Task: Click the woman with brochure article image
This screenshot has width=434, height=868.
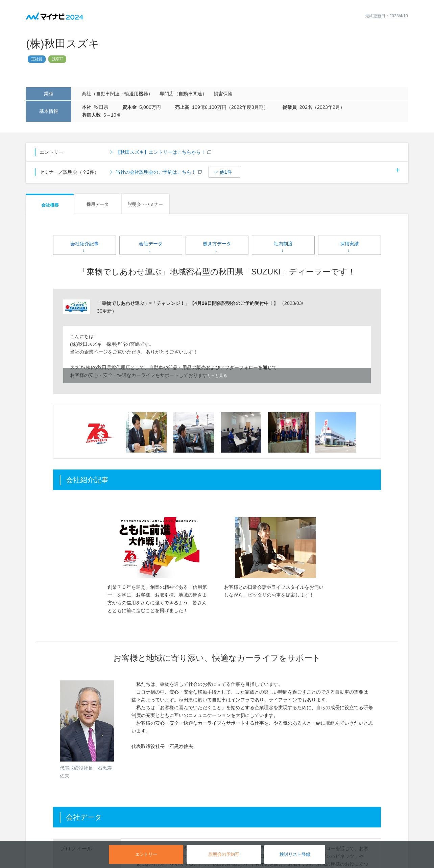Action: pos(275,548)
